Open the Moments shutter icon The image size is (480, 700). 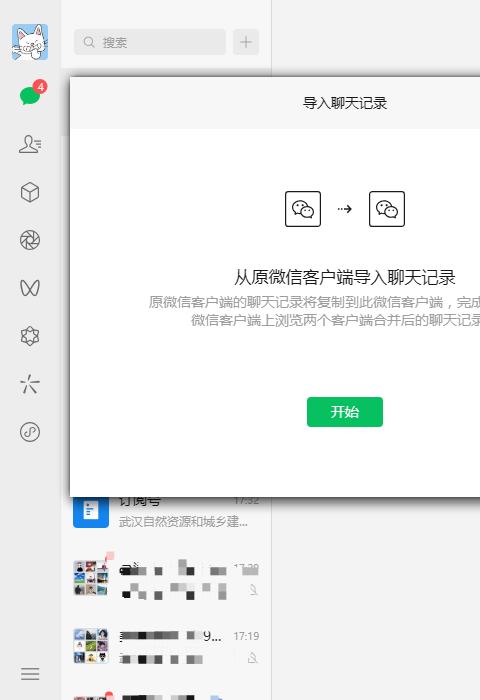[x=30, y=240]
